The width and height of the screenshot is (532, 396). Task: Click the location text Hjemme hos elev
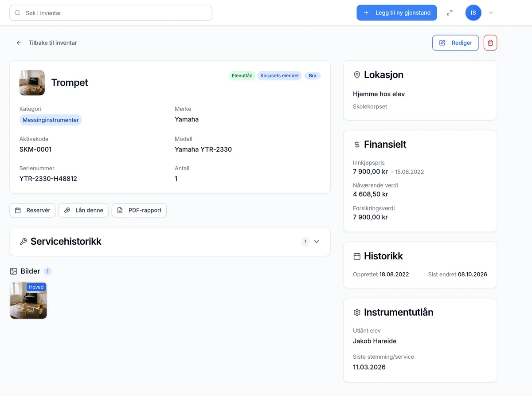point(379,94)
